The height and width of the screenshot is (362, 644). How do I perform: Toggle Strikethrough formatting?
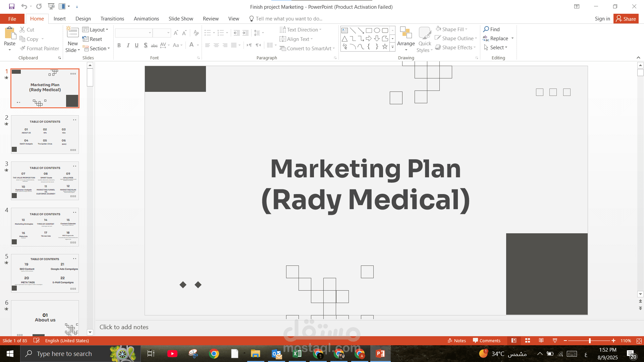(x=154, y=45)
